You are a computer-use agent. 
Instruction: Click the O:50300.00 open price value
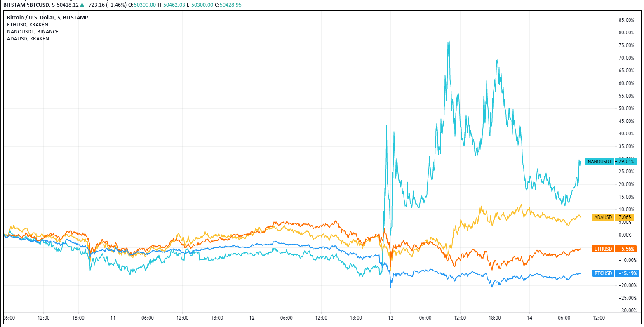141,5
